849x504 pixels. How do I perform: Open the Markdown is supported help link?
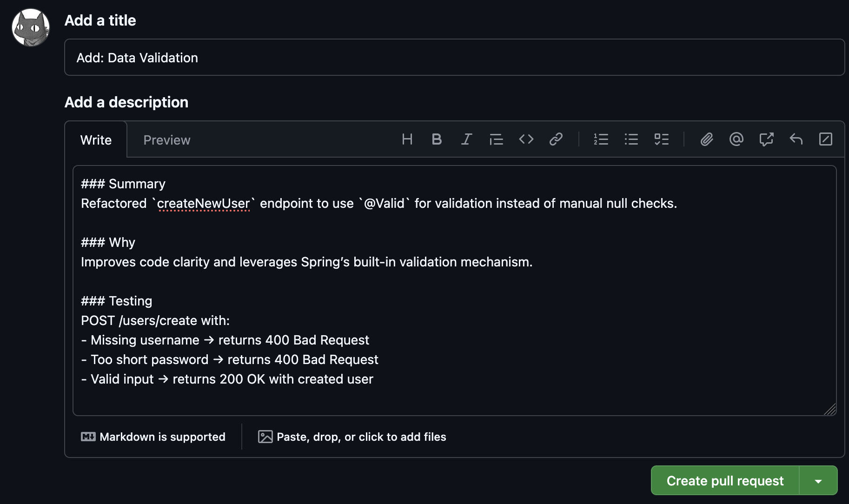153,437
